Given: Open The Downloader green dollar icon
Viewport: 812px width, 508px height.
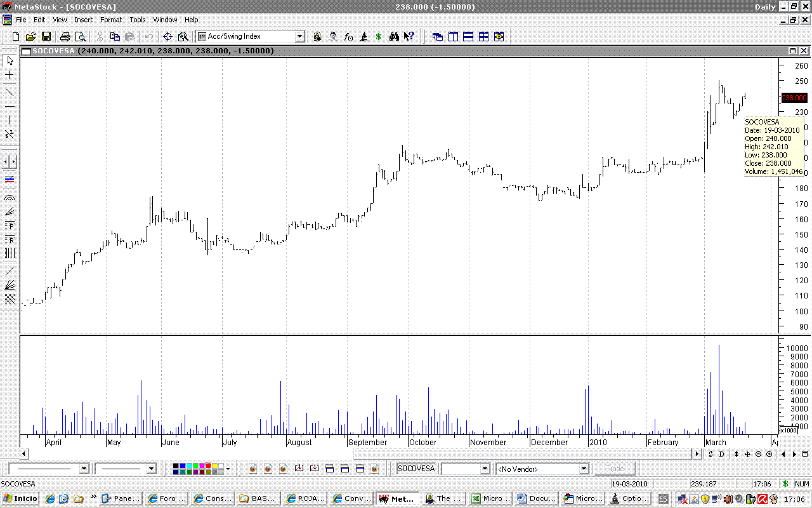Looking at the screenshot, I should (x=379, y=37).
